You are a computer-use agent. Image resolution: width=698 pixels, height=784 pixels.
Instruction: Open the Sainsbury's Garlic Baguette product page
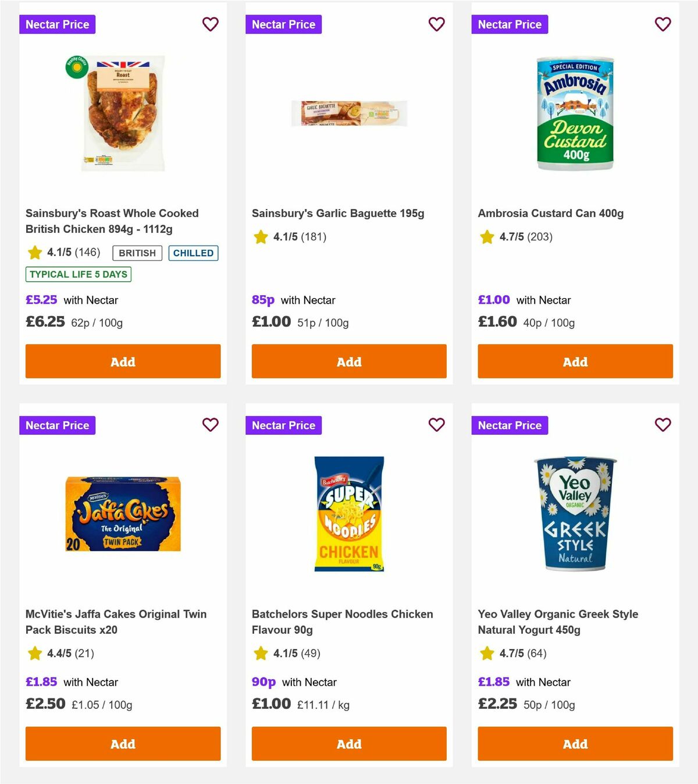pos(338,213)
